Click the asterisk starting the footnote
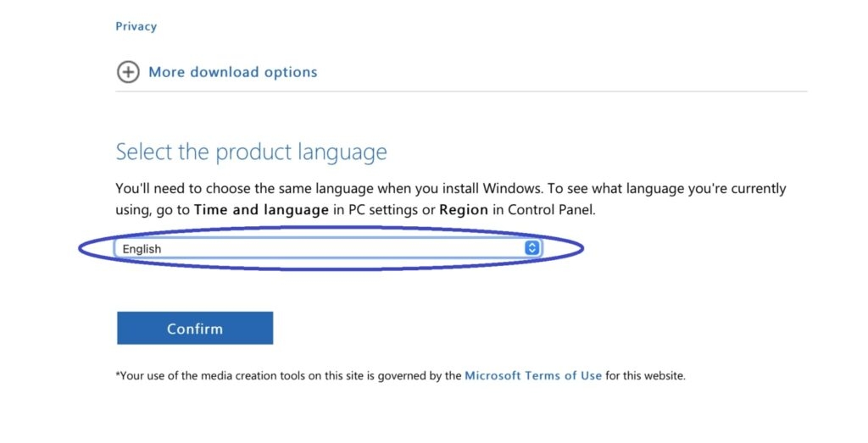 (118, 374)
